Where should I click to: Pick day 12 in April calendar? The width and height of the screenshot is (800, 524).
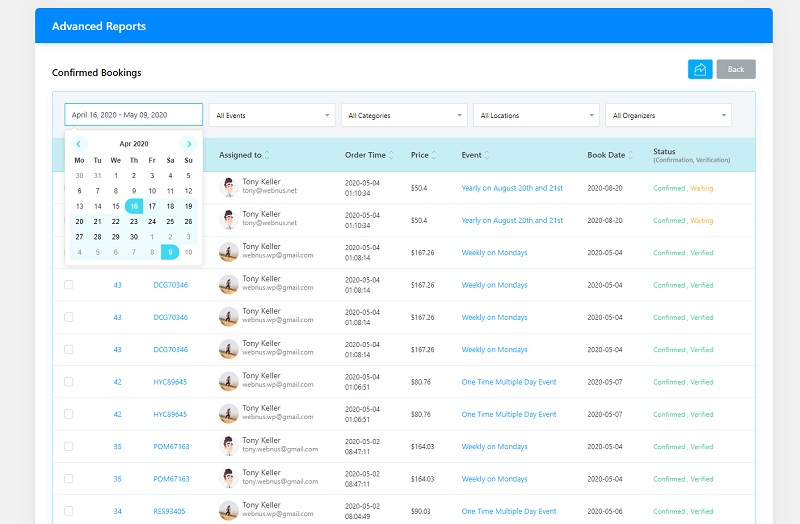pos(188,191)
